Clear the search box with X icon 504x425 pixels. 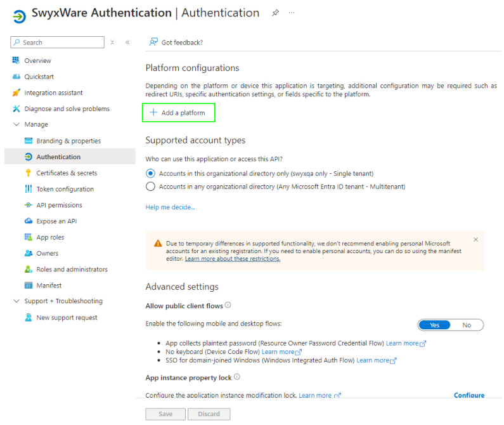pos(112,43)
